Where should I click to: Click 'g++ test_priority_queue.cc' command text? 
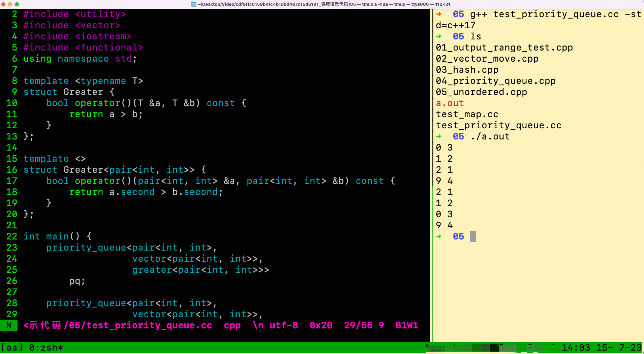544,14
